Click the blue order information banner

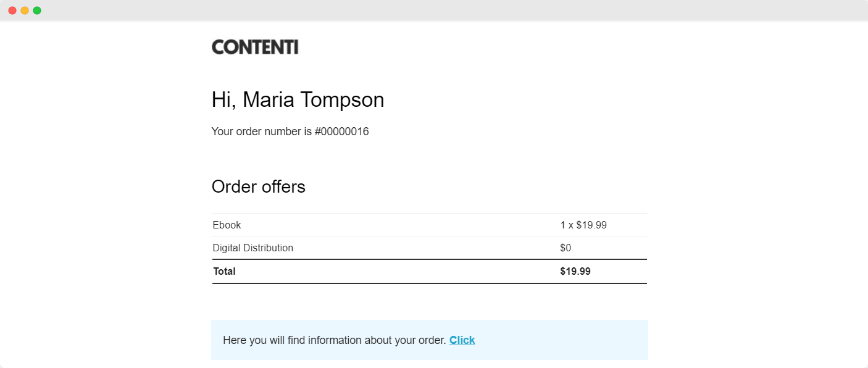click(430, 340)
